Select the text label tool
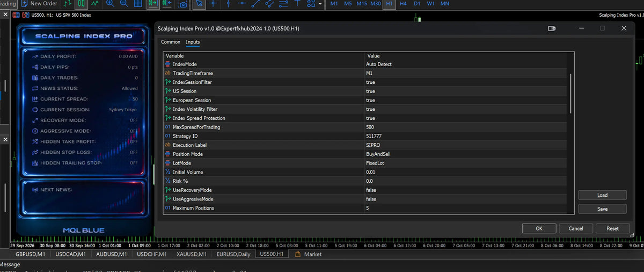This screenshot has width=644, height=272. [x=297, y=3]
